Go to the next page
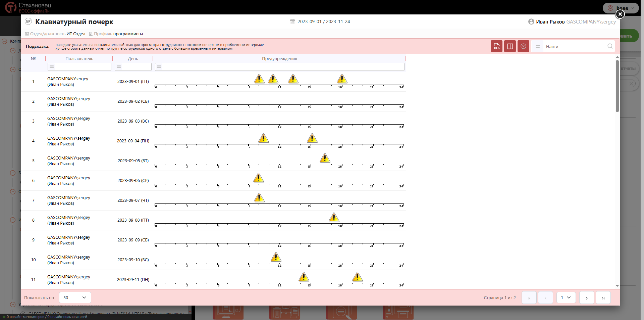This screenshot has width=644, height=320. 587,298
